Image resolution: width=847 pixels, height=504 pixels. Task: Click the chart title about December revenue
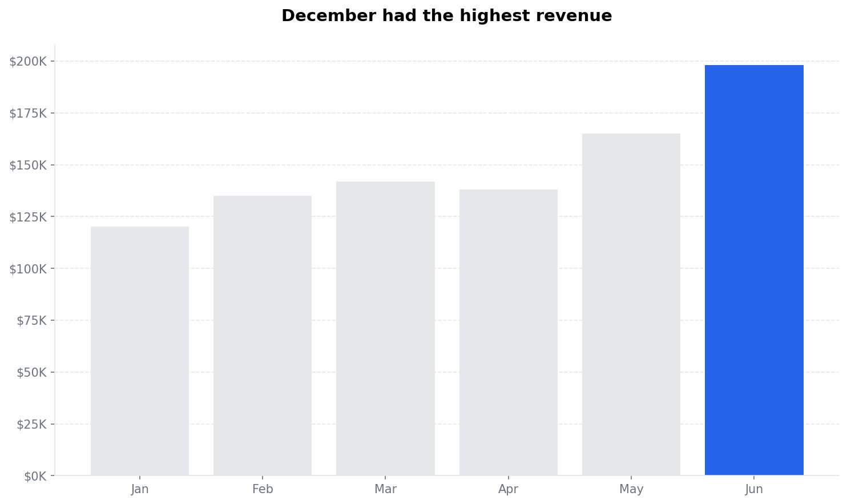(x=446, y=16)
